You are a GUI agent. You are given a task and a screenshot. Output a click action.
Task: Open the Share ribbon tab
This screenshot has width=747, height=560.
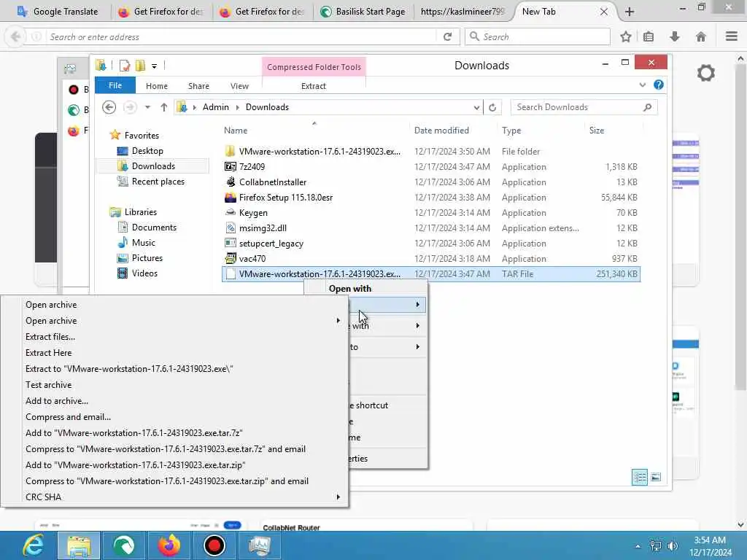tap(198, 86)
